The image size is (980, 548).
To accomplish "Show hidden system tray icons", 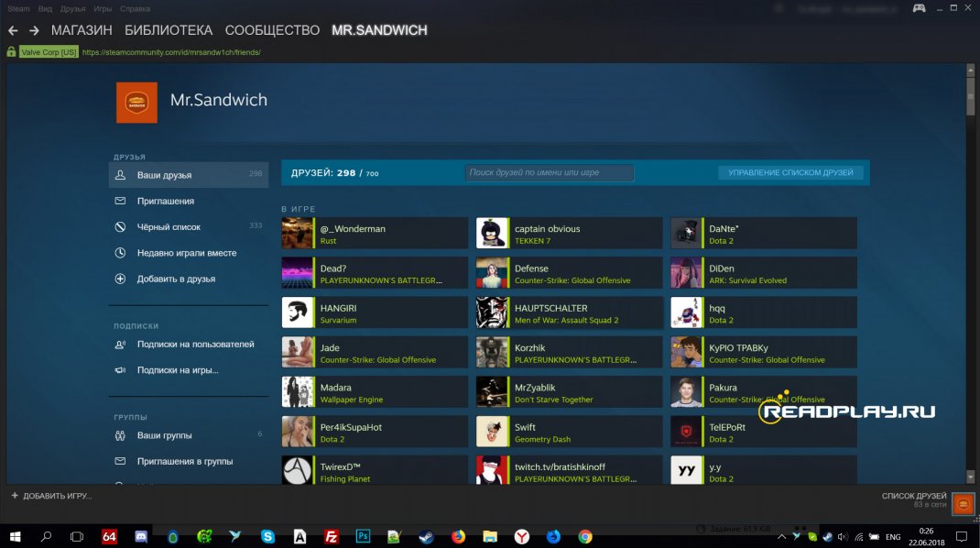I will pos(781,537).
